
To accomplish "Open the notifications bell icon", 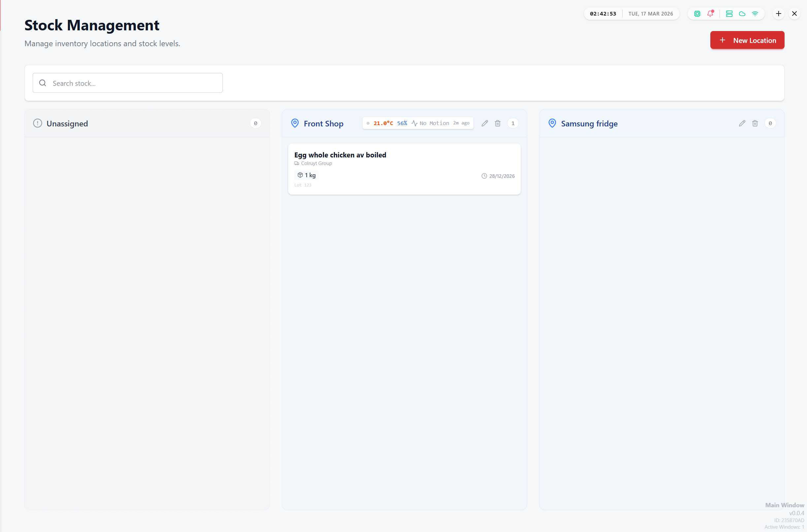I will [x=710, y=14].
